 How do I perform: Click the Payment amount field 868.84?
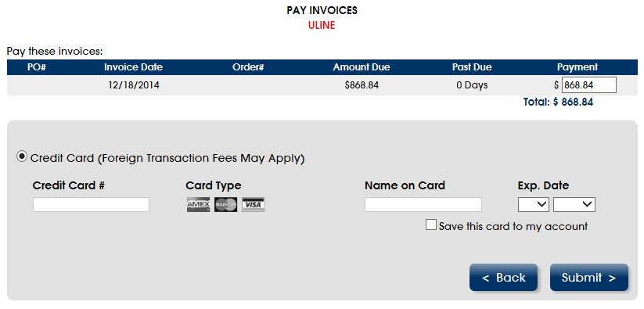589,85
